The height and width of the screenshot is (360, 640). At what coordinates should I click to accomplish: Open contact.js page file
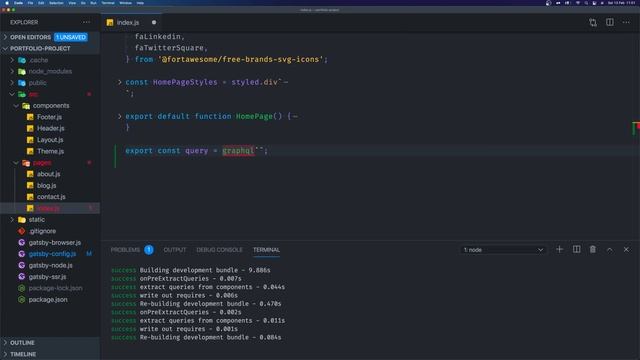(x=51, y=197)
